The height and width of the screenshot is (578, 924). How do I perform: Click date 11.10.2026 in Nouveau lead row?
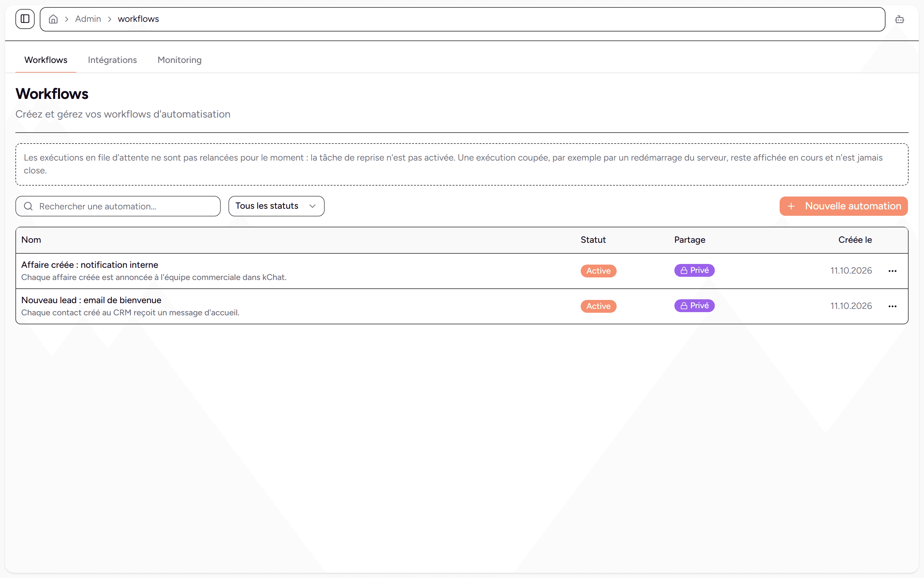851,306
